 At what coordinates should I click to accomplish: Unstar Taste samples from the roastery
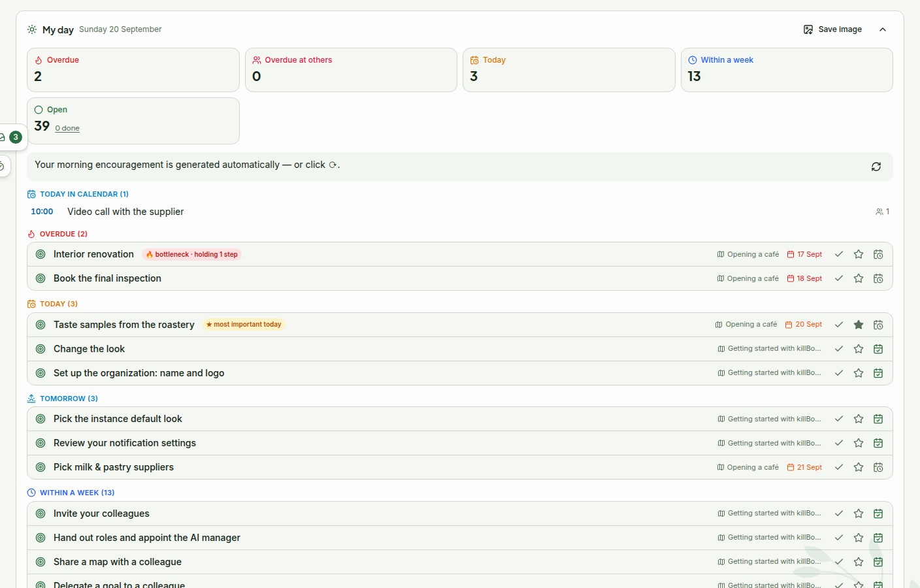tap(859, 325)
